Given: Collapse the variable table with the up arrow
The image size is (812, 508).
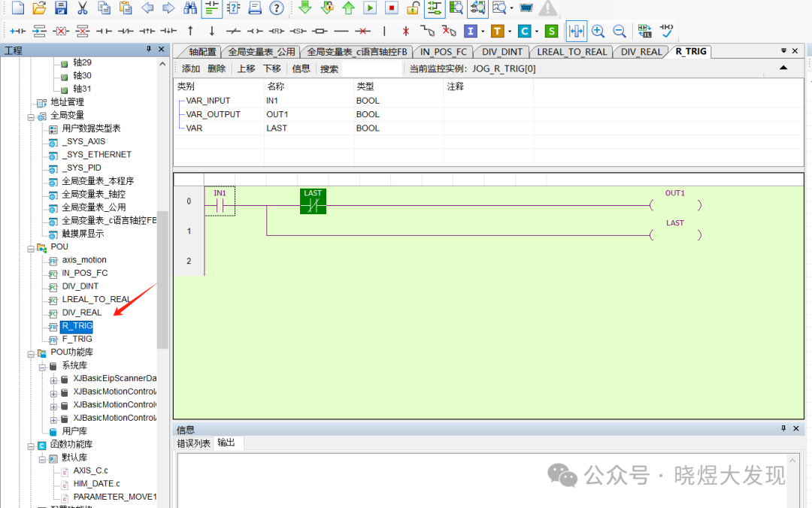Looking at the screenshot, I should click(x=783, y=68).
